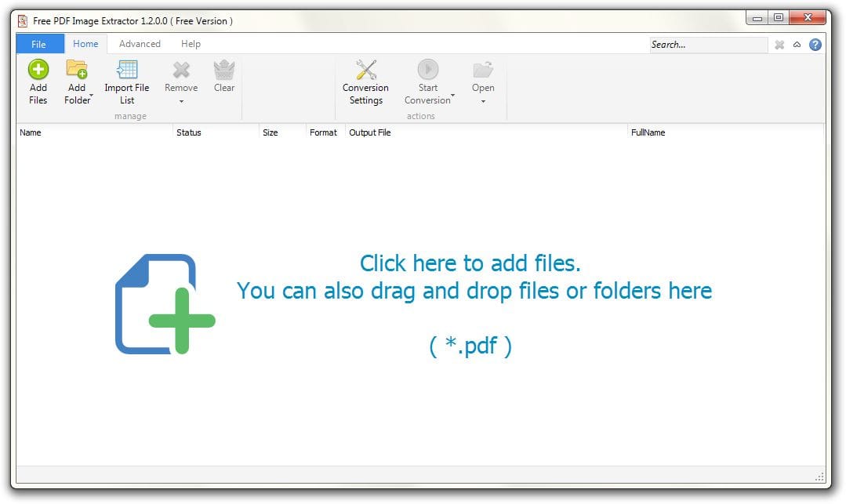Maximize the Free PDF Image Extractor window

(x=778, y=18)
